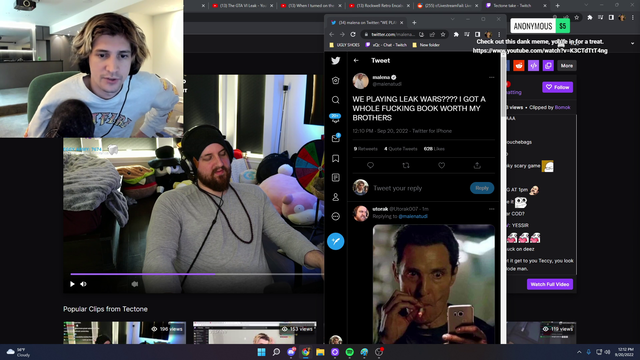Mute the Twitch clip volume speaker

pos(83,284)
